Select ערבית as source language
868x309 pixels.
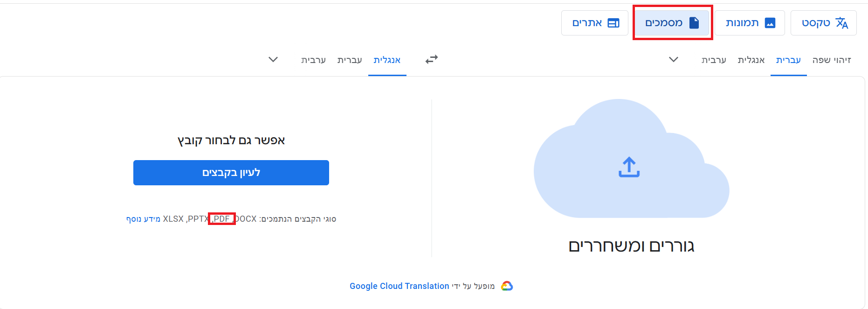pyautogui.click(x=714, y=60)
